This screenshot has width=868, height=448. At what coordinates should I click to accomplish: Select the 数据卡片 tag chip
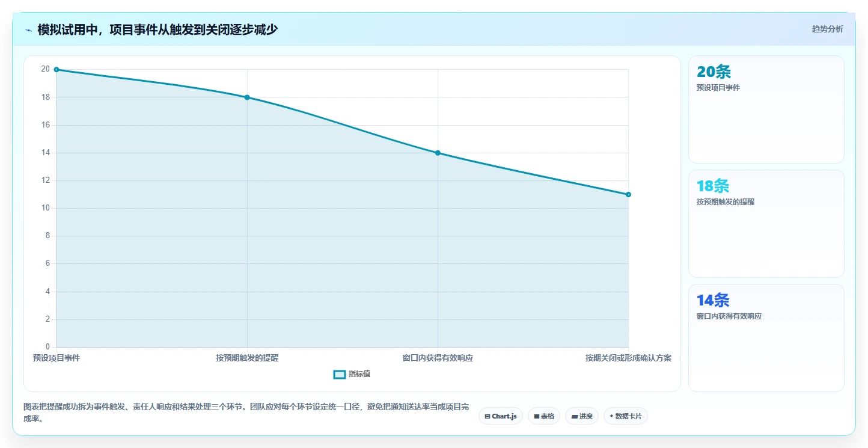coord(626,416)
